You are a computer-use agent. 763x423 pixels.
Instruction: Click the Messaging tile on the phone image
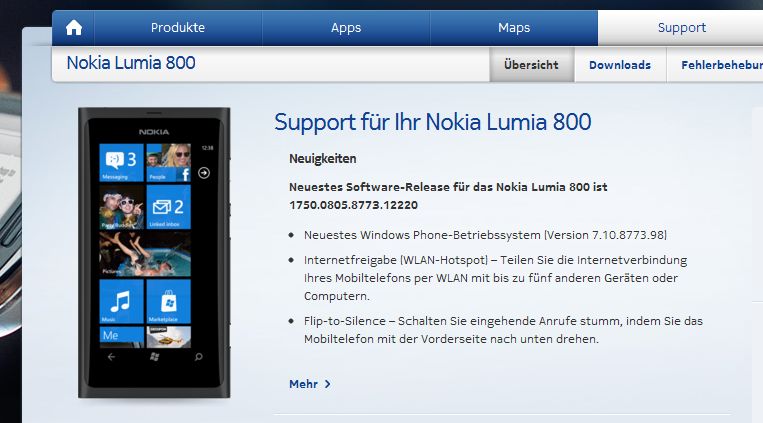tap(122, 163)
